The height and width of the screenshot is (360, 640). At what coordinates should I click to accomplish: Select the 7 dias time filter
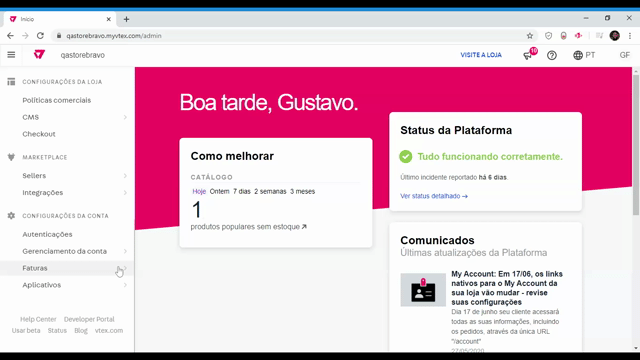242,191
